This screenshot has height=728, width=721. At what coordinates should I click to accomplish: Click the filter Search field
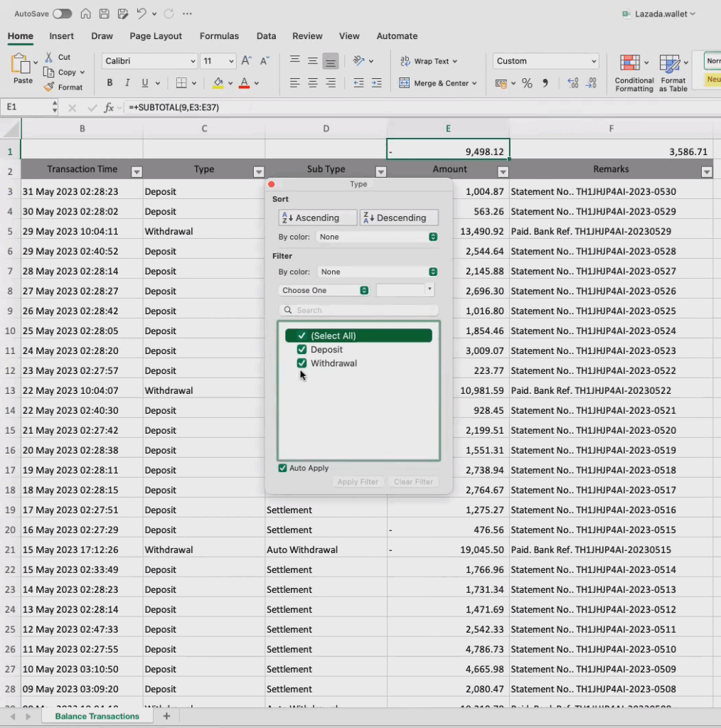point(359,310)
